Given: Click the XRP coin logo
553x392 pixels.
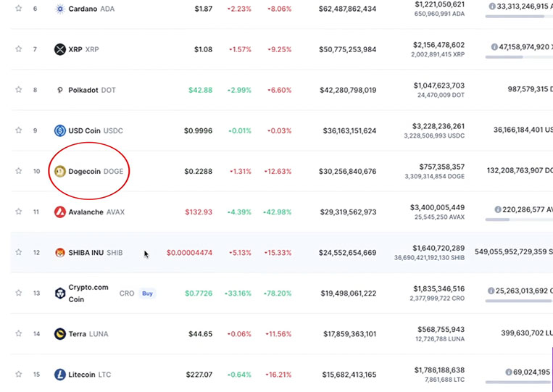Looking at the screenshot, I should (x=60, y=49).
